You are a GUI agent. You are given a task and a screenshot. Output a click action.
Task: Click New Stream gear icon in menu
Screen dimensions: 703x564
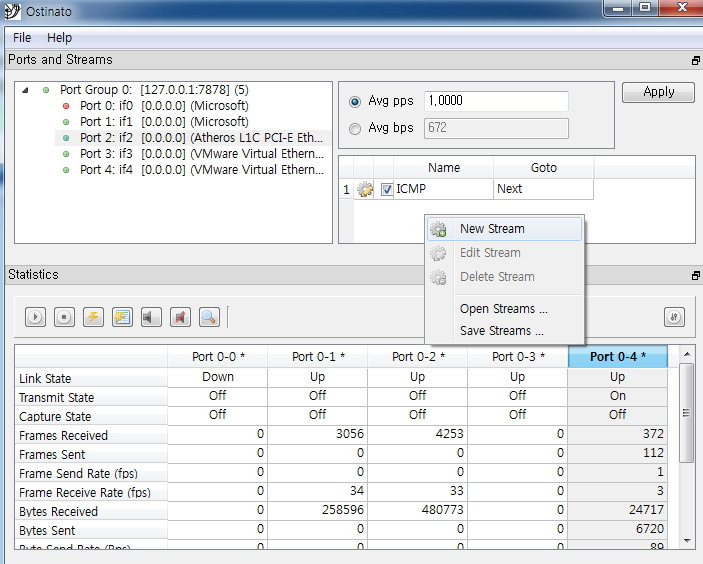(x=438, y=229)
